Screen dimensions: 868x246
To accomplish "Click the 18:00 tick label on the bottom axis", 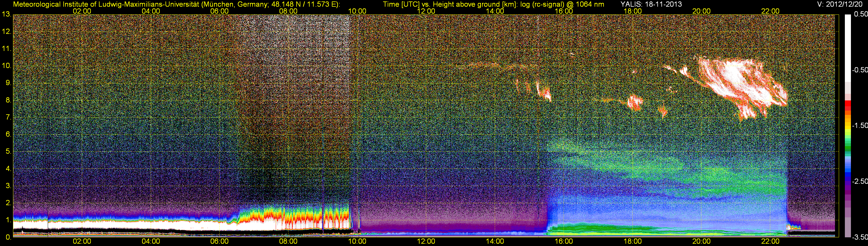I will (x=632, y=241).
